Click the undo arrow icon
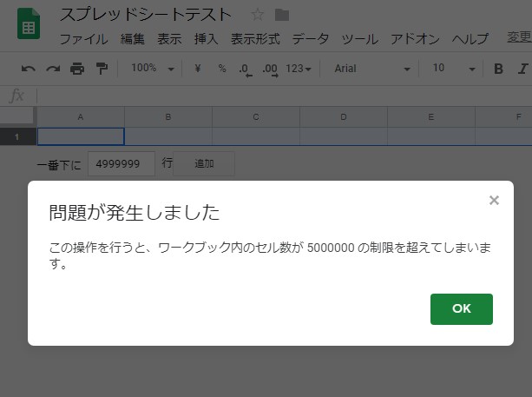Viewport: 532px width, 397px height. (x=29, y=69)
